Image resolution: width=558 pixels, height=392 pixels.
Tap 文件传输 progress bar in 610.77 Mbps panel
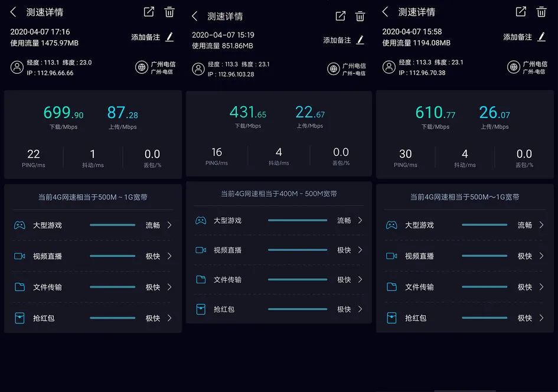[484, 287]
